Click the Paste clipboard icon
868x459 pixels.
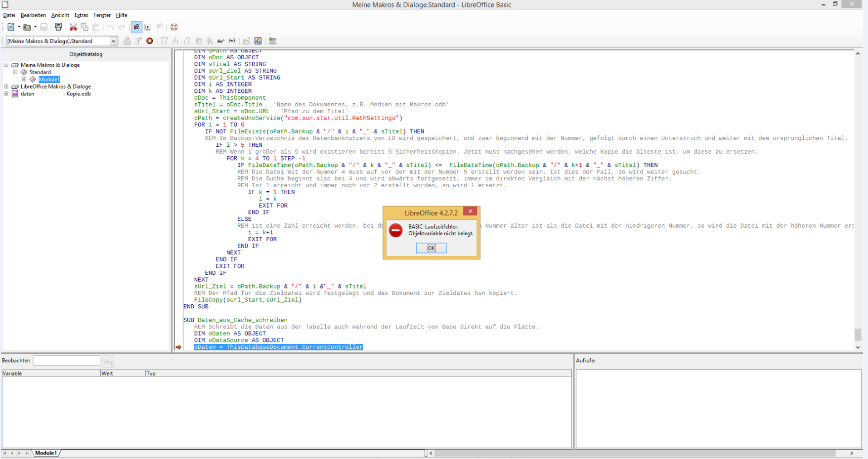(x=96, y=27)
